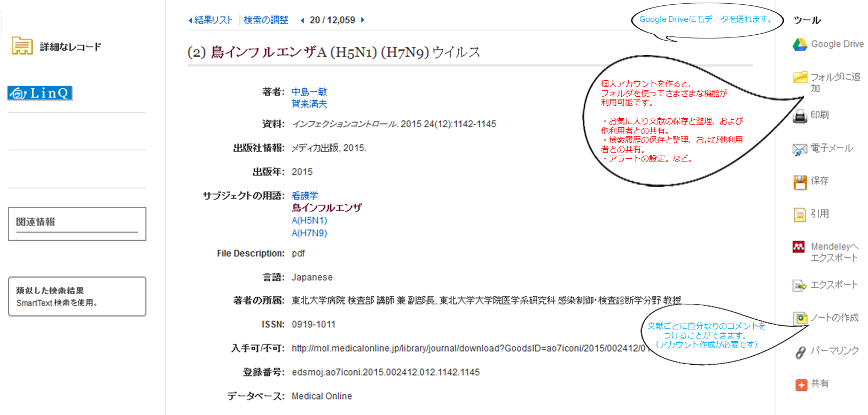Click the ノートの作成 note icon
Viewport: 868px width, 415px height.
[x=800, y=318]
